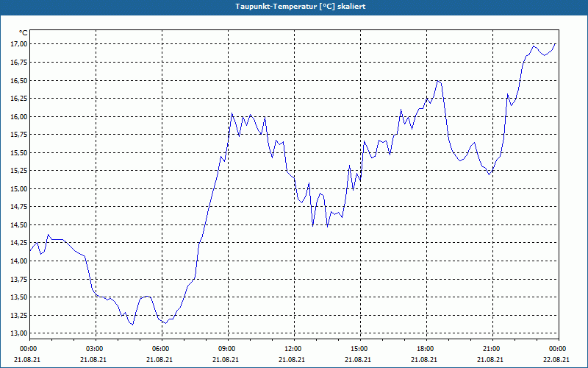
Task: Select the °C unit label on the y-axis
Action: 24,33
